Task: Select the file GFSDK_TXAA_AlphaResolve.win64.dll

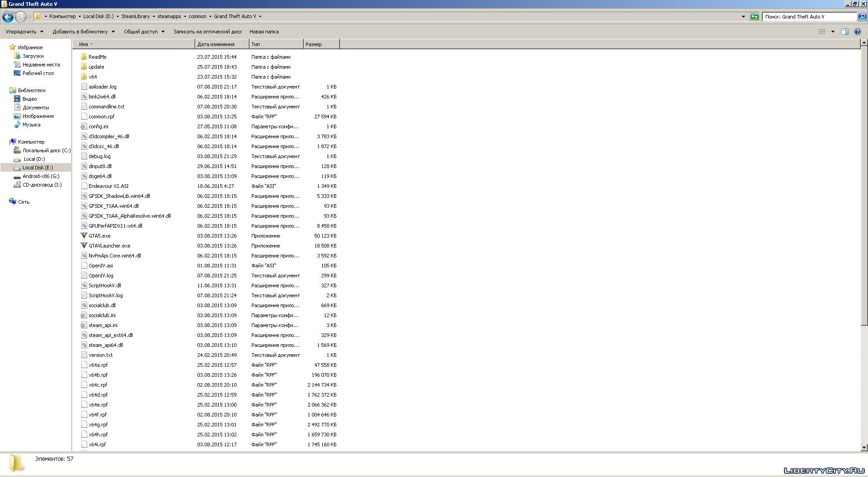Action: [x=130, y=216]
